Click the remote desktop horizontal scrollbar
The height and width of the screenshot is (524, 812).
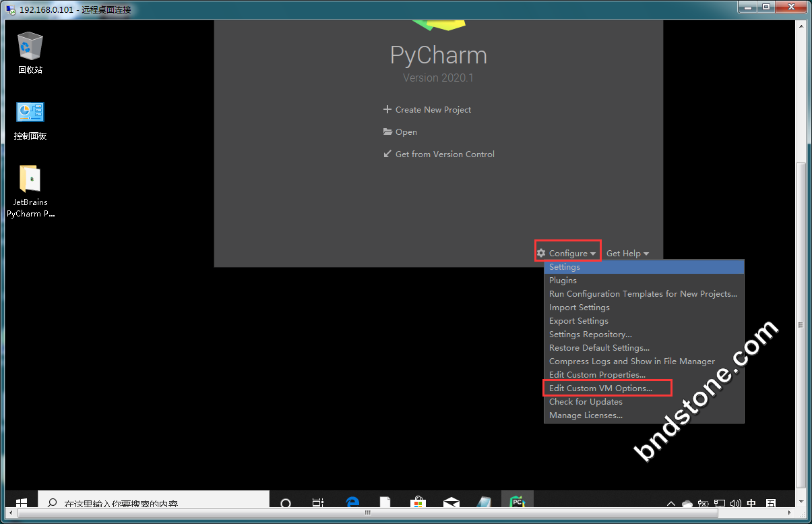click(367, 513)
